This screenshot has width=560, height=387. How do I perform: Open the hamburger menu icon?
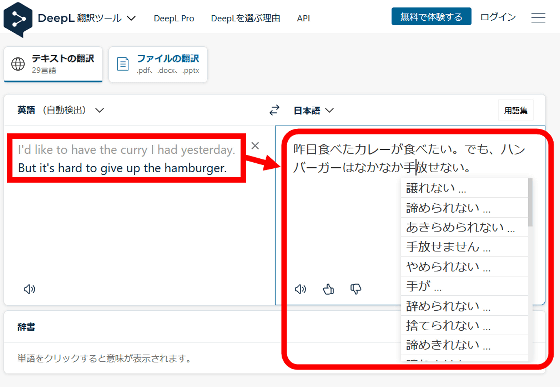pos(538,17)
